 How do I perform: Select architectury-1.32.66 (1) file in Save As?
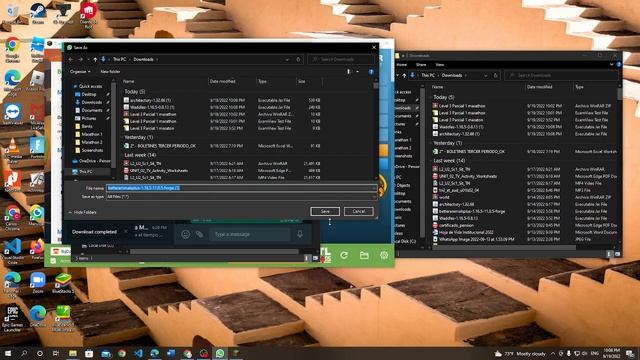[x=150, y=100]
